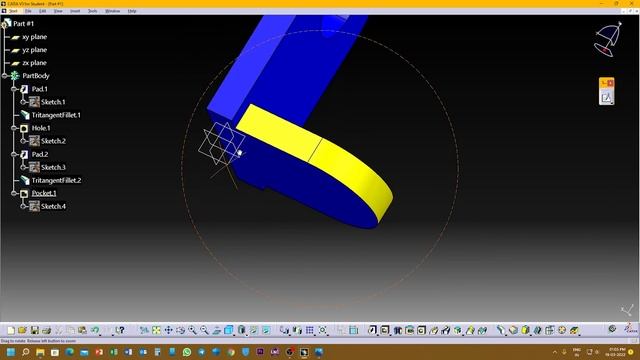The height and width of the screenshot is (360, 640).
Task: Select the Part #1 root node
Action: coord(23,24)
